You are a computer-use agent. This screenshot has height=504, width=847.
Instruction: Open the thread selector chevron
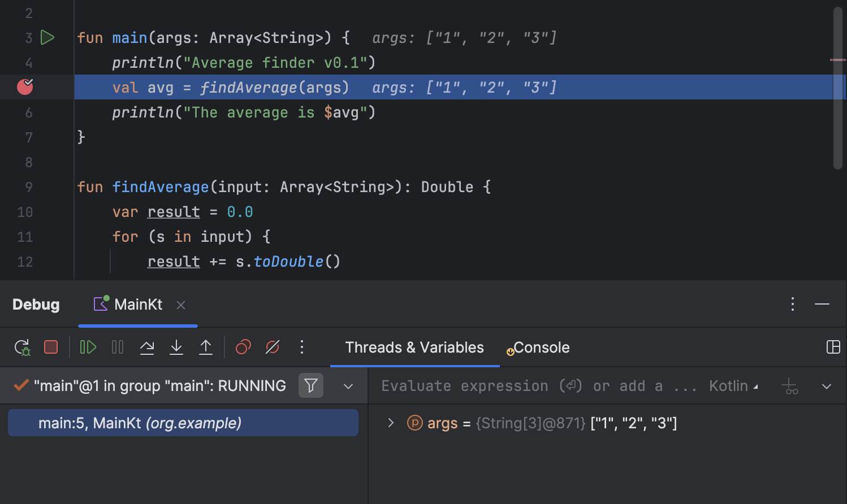(x=348, y=385)
